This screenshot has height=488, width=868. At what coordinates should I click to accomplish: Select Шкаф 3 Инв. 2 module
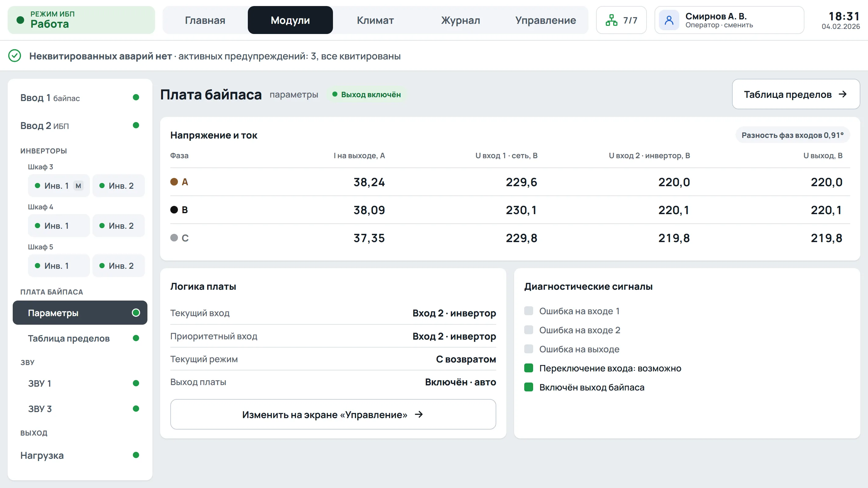pyautogui.click(x=118, y=186)
